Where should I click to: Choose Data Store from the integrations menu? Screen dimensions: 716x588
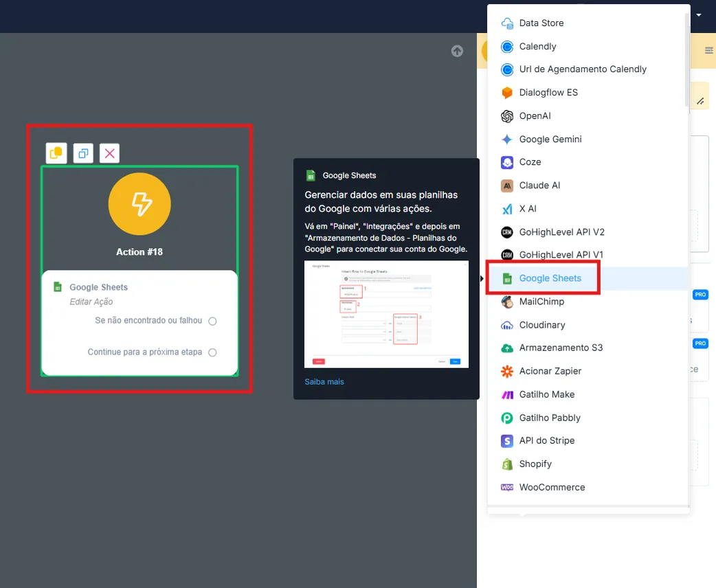(x=588, y=23)
